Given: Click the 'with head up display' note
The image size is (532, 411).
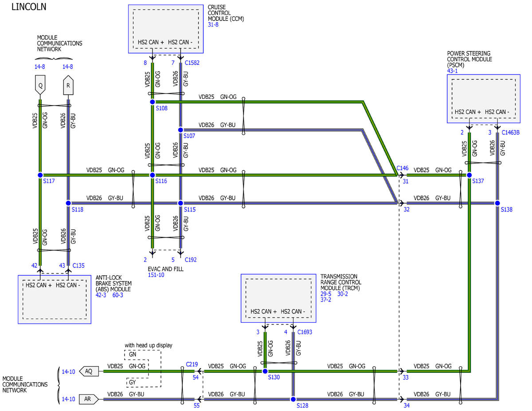Looking at the screenshot, I should pyautogui.click(x=149, y=345).
